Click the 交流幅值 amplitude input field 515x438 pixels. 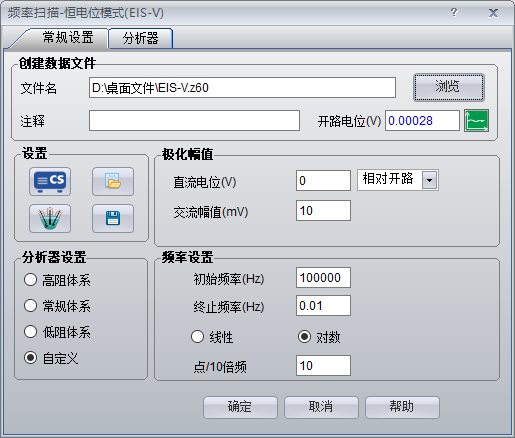323,210
